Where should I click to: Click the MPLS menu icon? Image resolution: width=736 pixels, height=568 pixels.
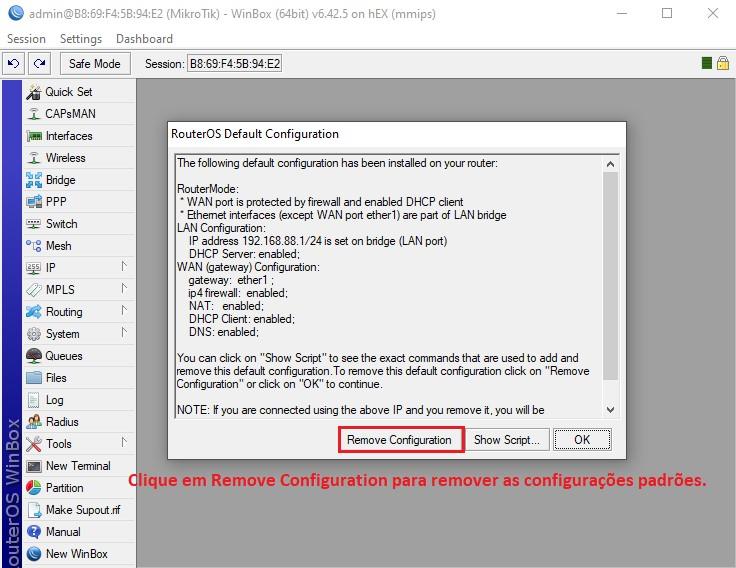pos(34,290)
